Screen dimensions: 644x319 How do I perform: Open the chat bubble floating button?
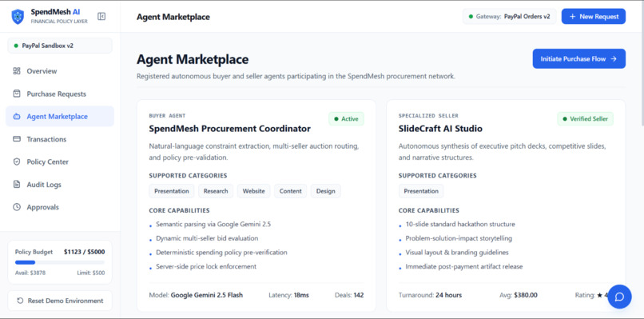click(x=619, y=297)
